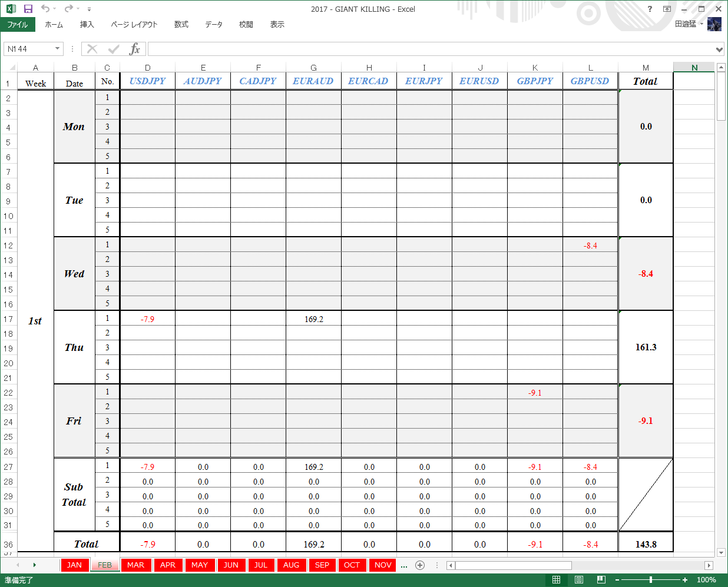The image size is (728, 587).
Task: Click the Undo arrow icon
Action: coord(45,9)
